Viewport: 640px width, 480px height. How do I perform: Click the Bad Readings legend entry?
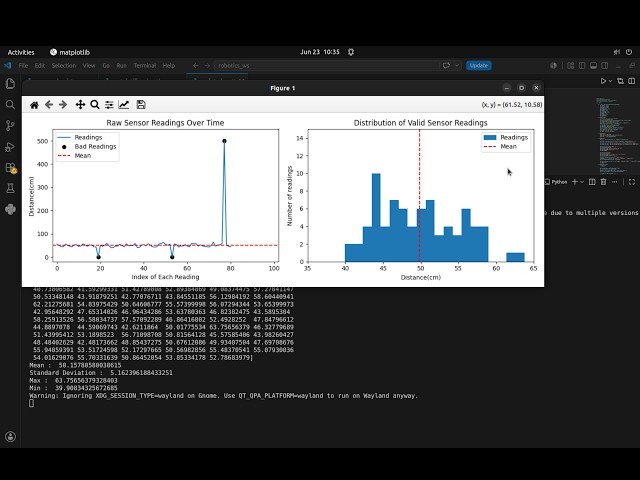point(87,147)
